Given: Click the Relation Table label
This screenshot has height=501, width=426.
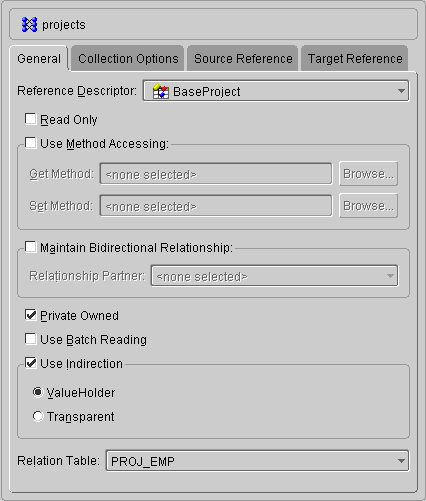Looking at the screenshot, I should [x=59, y=461].
